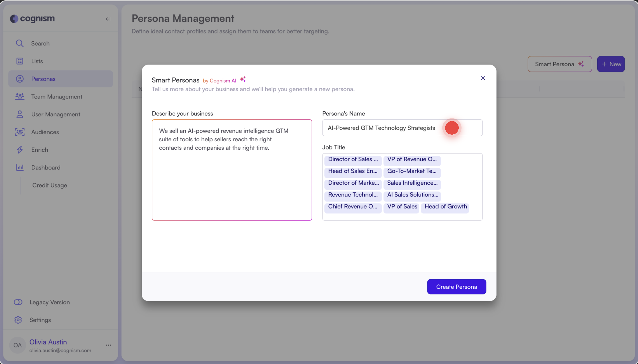Screen dimensions: 638x364
Task: Open Audiences using its sidebar icon
Action: 20,132
